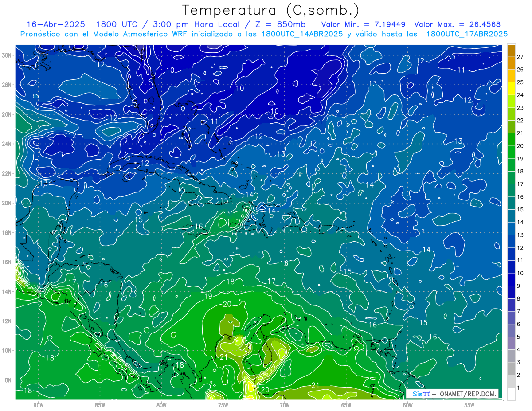Click the legend value '4' beside the color scale
Viewport: 532px width, 411px height.
519,349
